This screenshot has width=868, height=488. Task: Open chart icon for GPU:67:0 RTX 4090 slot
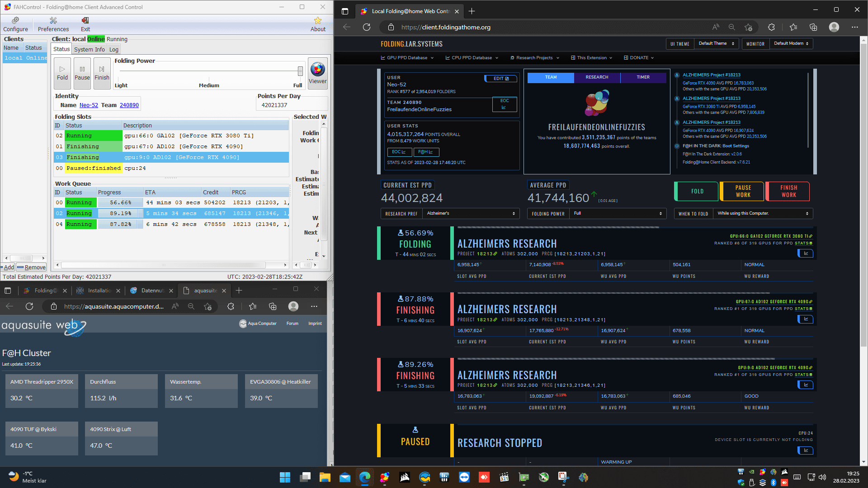point(805,319)
